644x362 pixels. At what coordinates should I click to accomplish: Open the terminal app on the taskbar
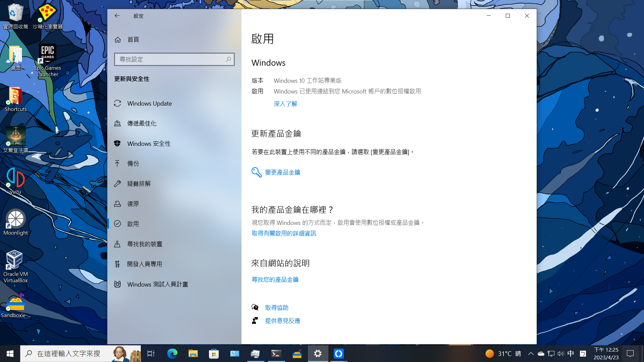coord(276,354)
